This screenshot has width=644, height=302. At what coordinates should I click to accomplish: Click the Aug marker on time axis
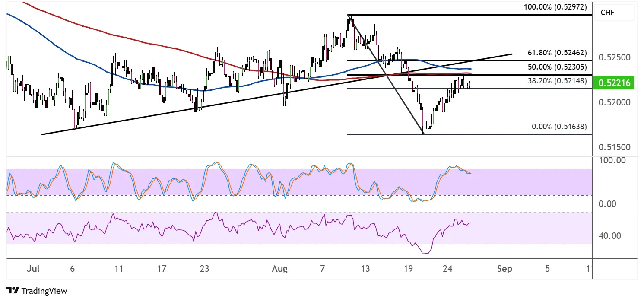coord(280,269)
